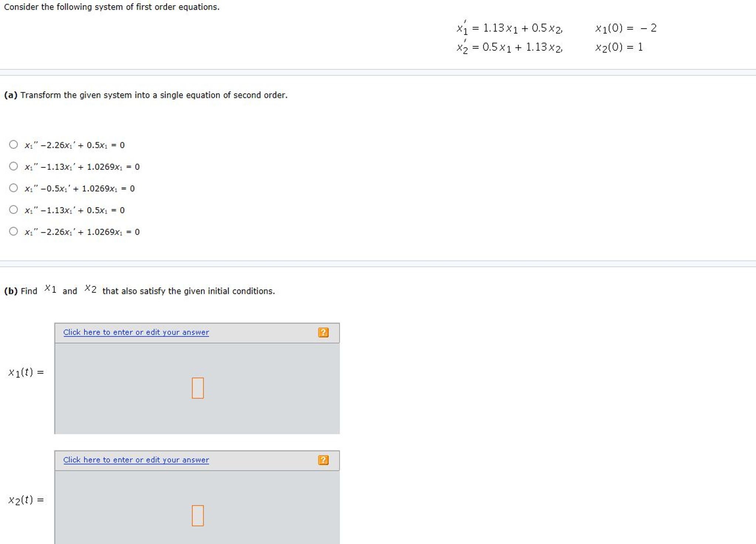Click the "Consider the following system" heading text
The height and width of the screenshot is (544, 756).
coord(112,7)
